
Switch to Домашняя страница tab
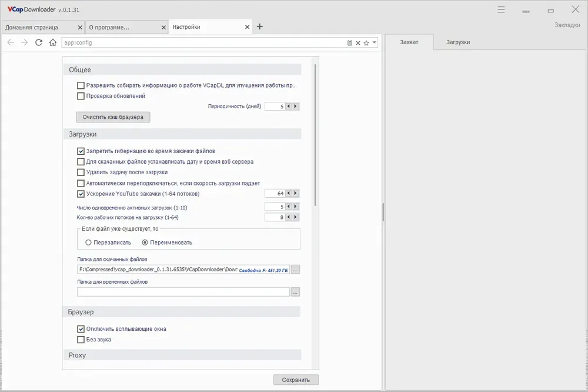coord(42,28)
